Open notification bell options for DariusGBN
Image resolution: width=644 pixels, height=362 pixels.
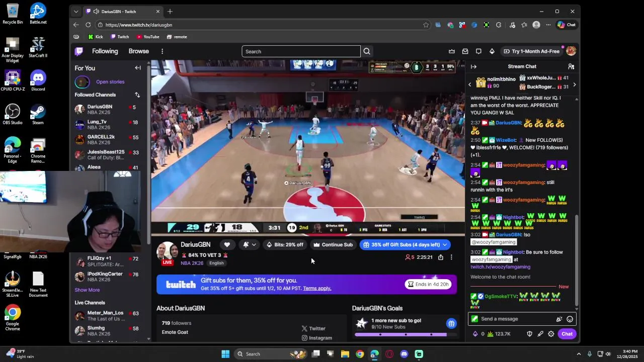click(x=249, y=245)
